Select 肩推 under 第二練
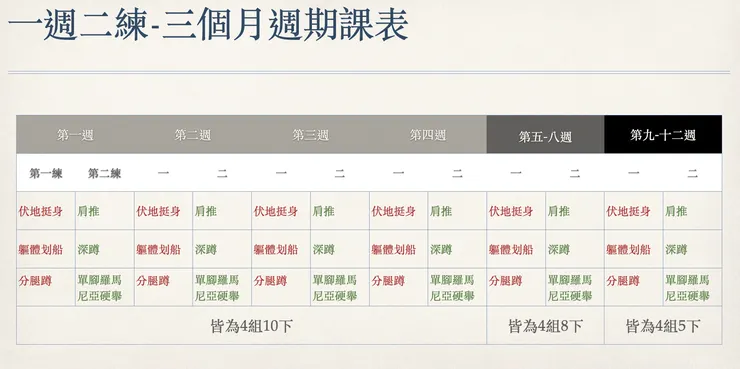 point(89,211)
